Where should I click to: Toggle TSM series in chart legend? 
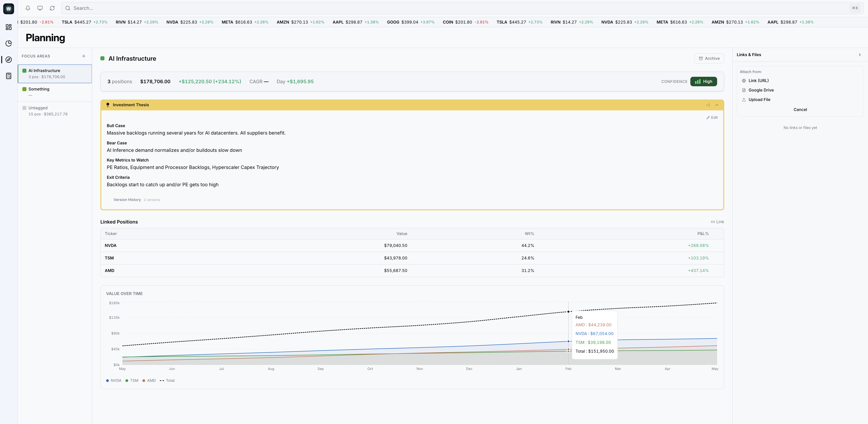pos(132,381)
